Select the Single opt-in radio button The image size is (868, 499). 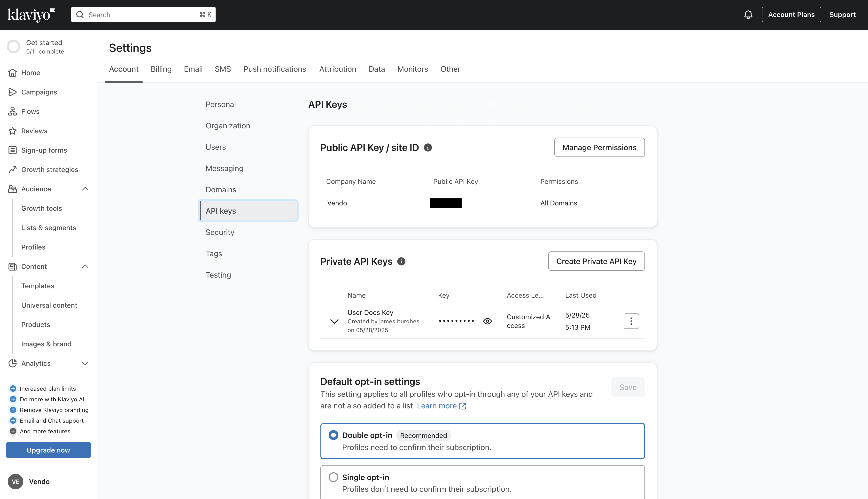tap(333, 477)
